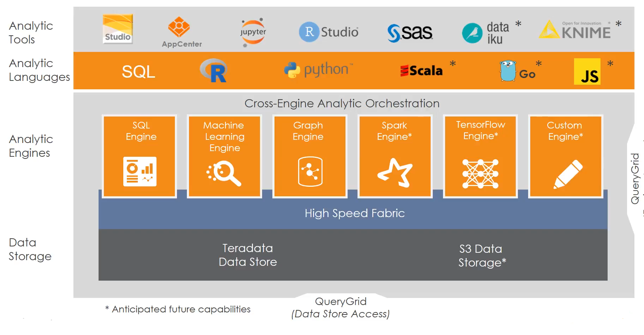
Task: Click the bottom QueryGrid Data Store Access label
Action: 341,307
